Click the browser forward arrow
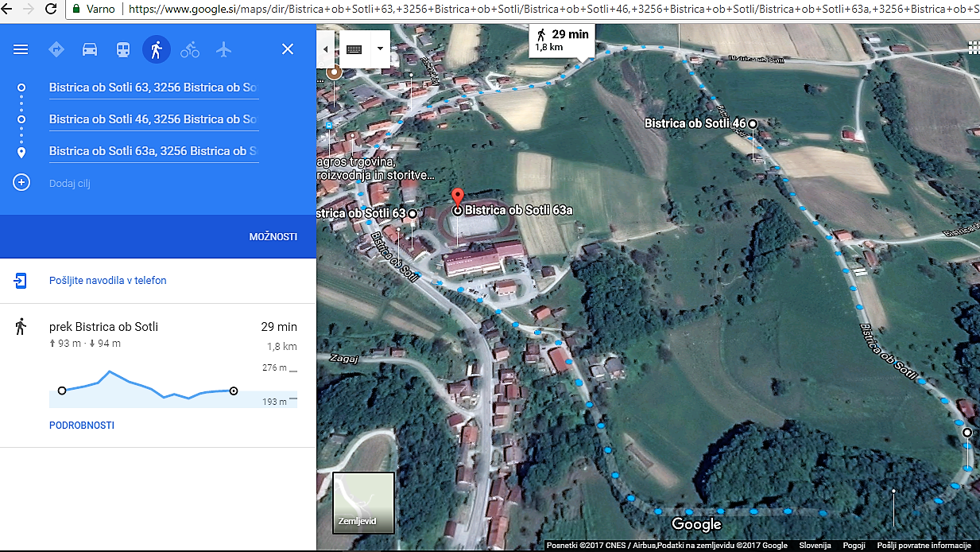 click(x=29, y=10)
